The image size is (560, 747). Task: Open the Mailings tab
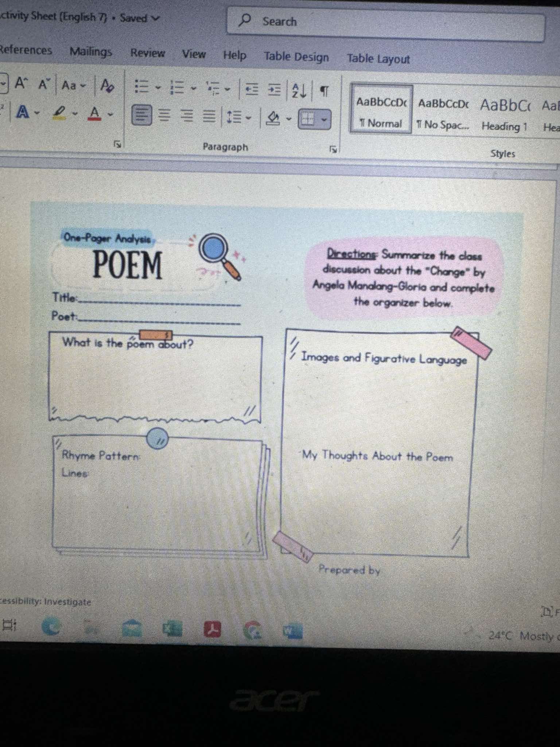pyautogui.click(x=91, y=52)
